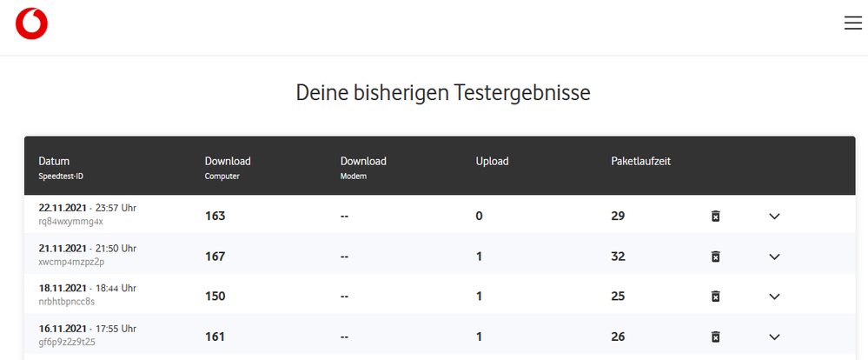
Task: Click the Download Modem column header
Action: 363,161
